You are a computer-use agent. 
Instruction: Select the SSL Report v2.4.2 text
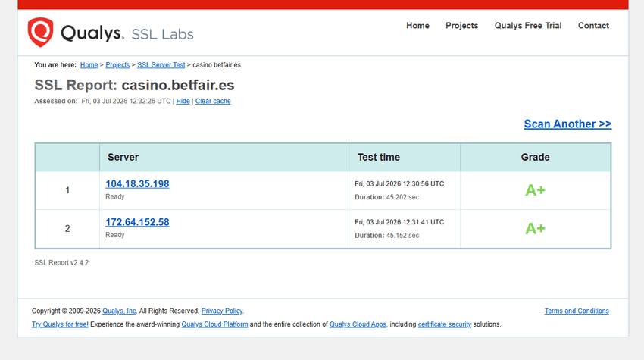coord(61,262)
